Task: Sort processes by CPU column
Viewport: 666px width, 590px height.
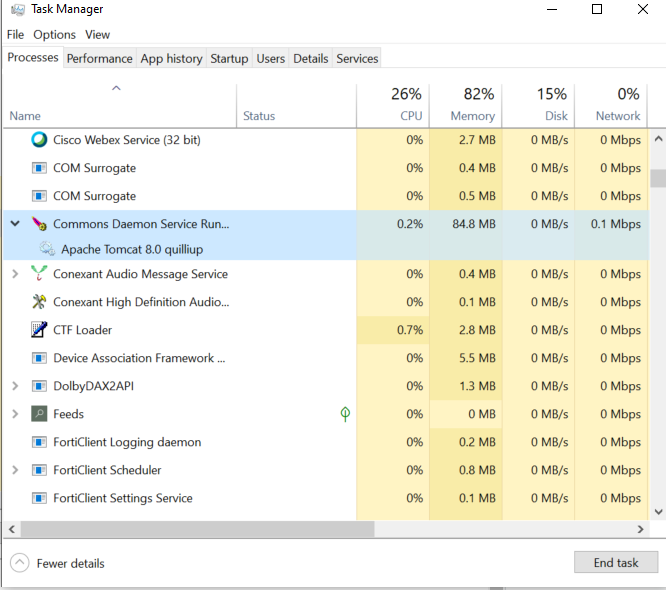Action: [x=393, y=106]
